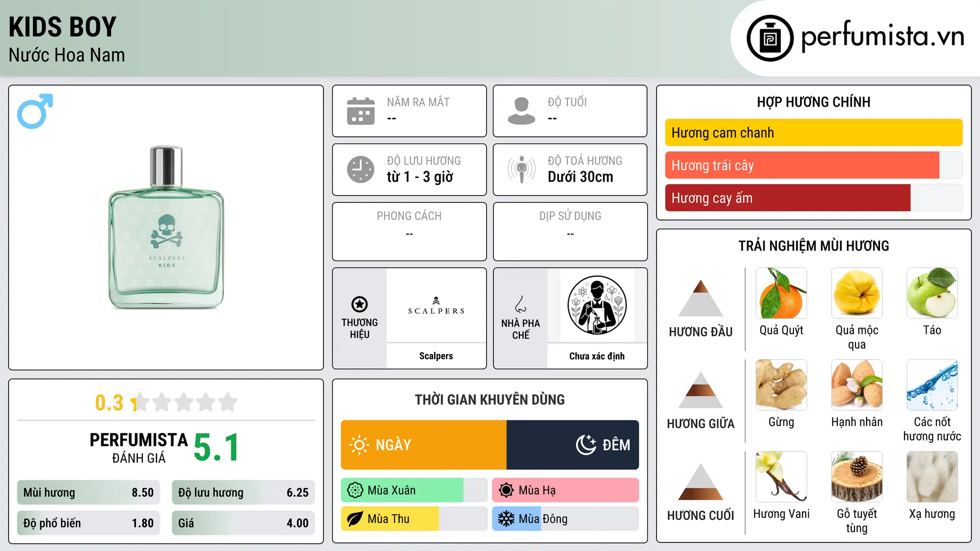Open the Các nốt hương nước image
The height and width of the screenshot is (551, 980).
click(x=932, y=385)
